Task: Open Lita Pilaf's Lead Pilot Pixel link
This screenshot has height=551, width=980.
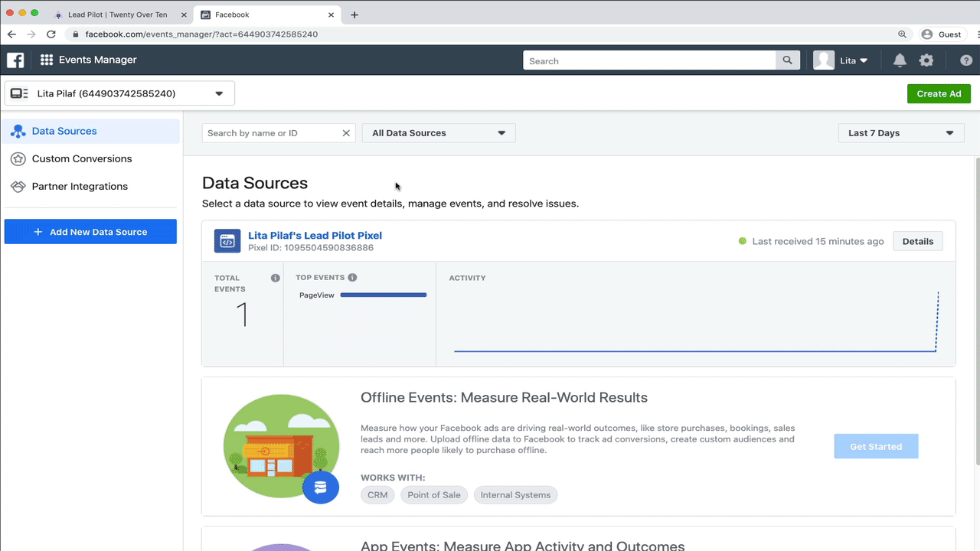Action: (x=315, y=236)
